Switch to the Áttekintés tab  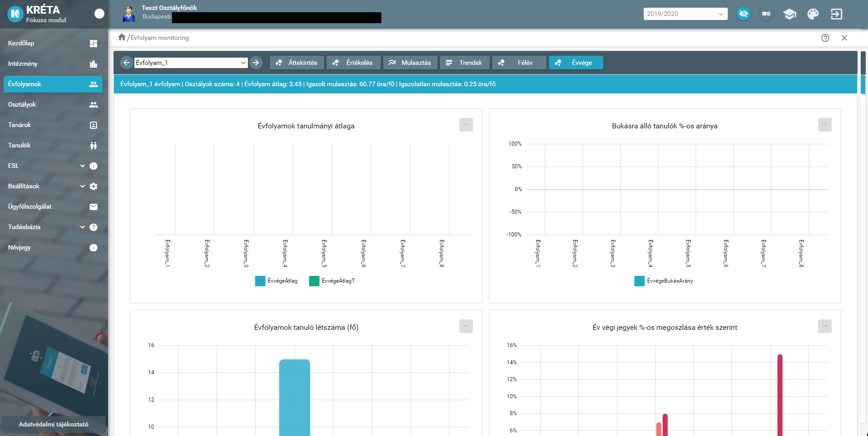[297, 63]
